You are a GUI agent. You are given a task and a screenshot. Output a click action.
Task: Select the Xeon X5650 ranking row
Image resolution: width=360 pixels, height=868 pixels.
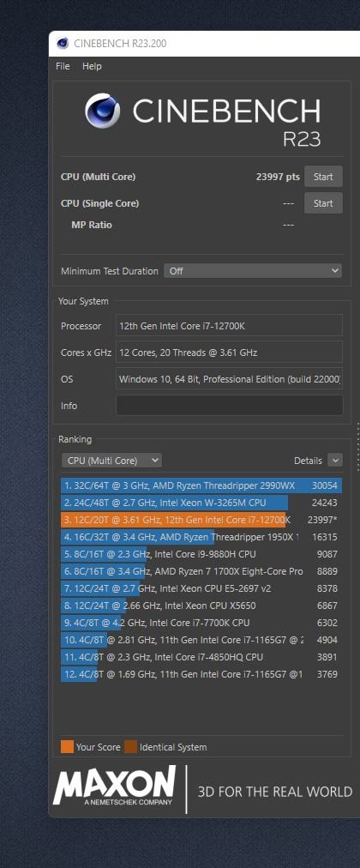point(201,606)
